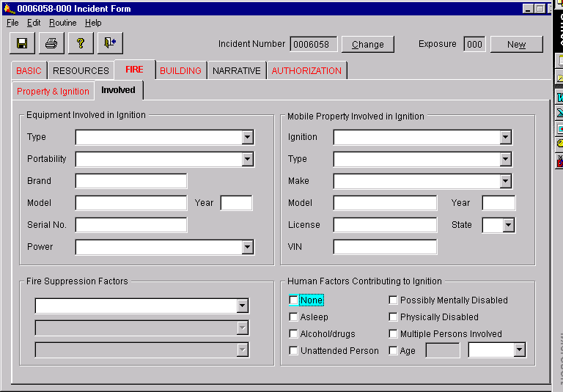Image resolution: width=563 pixels, height=392 pixels.
Task: Open the license State dropdown
Action: tap(509, 226)
